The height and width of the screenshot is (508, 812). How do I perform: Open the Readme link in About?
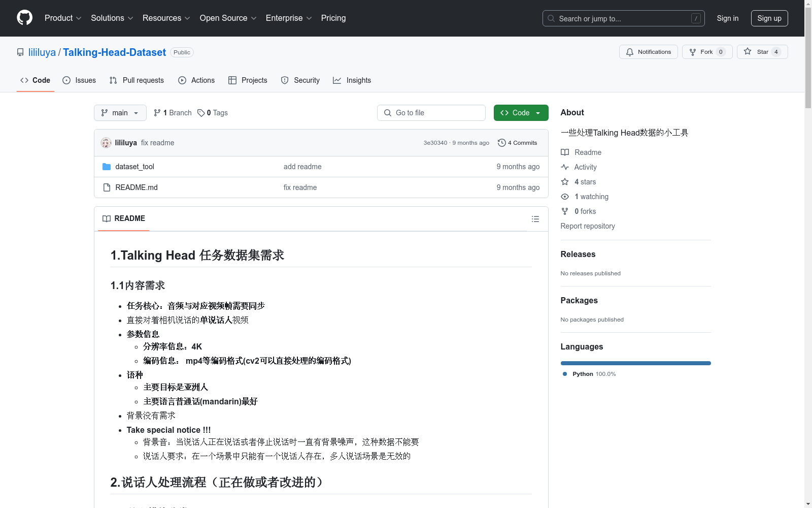coord(581,152)
